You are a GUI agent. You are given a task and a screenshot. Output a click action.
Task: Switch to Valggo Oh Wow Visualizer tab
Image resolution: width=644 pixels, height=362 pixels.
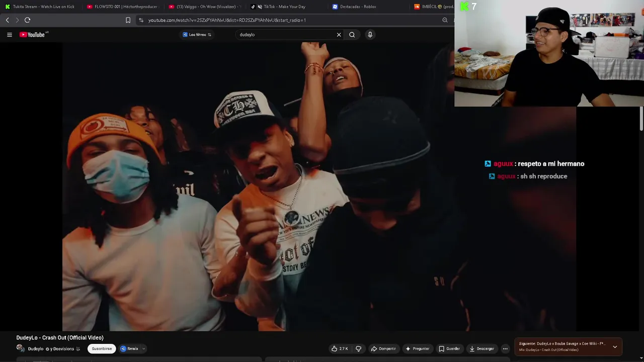(205, 7)
